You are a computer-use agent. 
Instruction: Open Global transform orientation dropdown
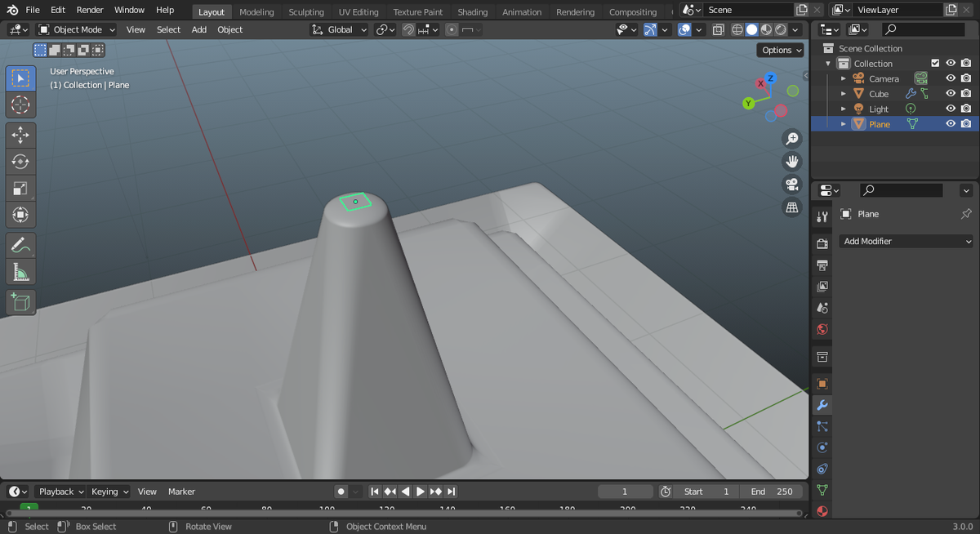coord(339,29)
